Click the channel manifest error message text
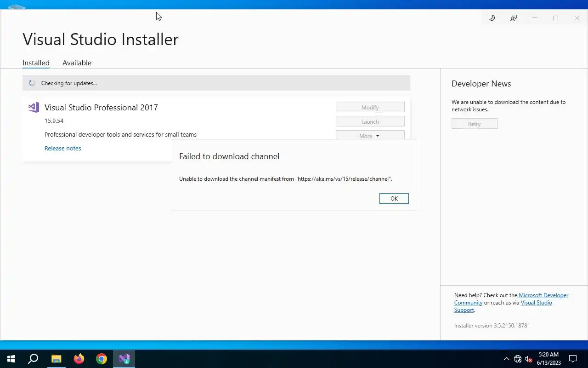 point(286,179)
